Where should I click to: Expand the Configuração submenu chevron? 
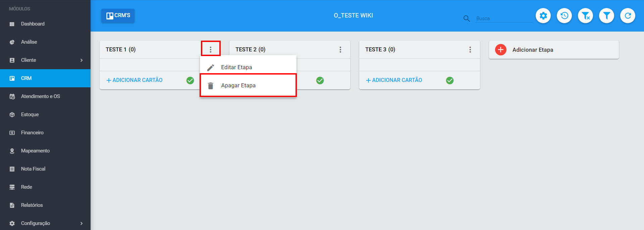[x=82, y=223]
